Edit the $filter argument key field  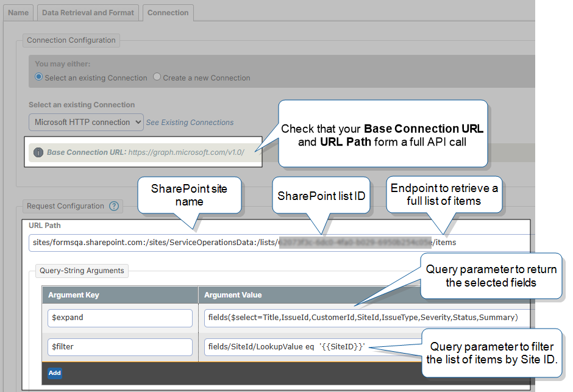tap(120, 347)
